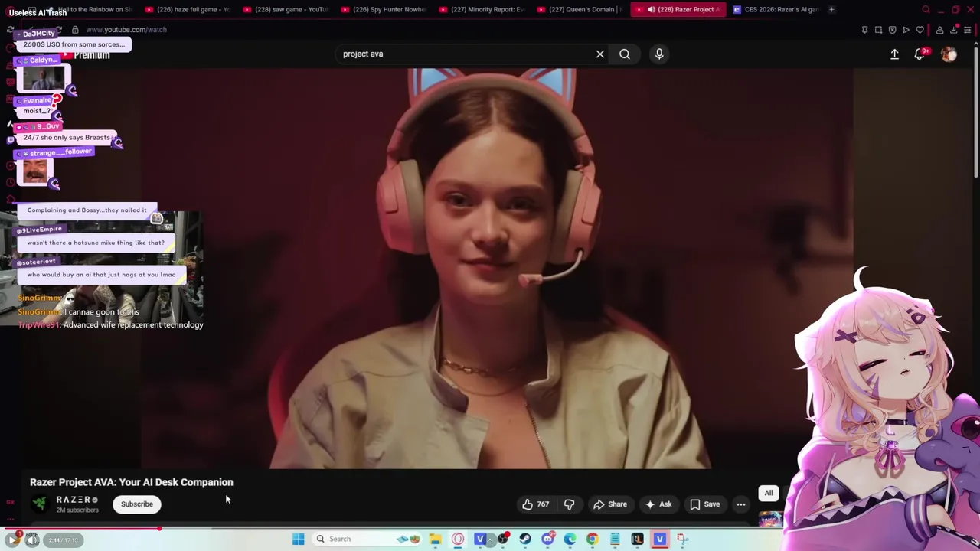Open File Explorer from taskbar
The height and width of the screenshot is (551, 980).
click(435, 539)
